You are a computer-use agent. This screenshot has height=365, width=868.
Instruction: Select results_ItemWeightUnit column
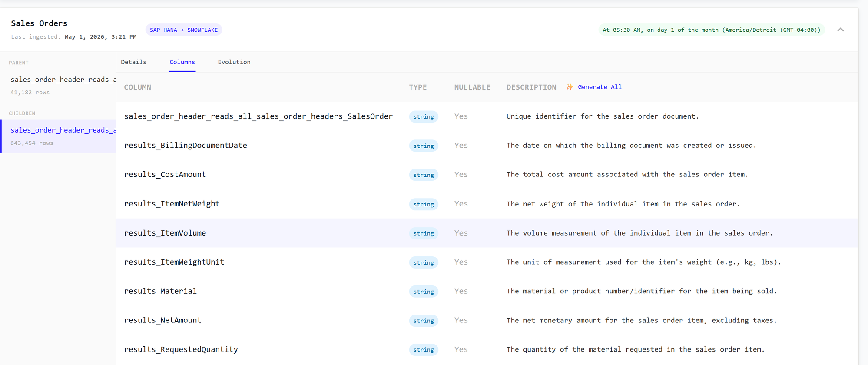(174, 262)
